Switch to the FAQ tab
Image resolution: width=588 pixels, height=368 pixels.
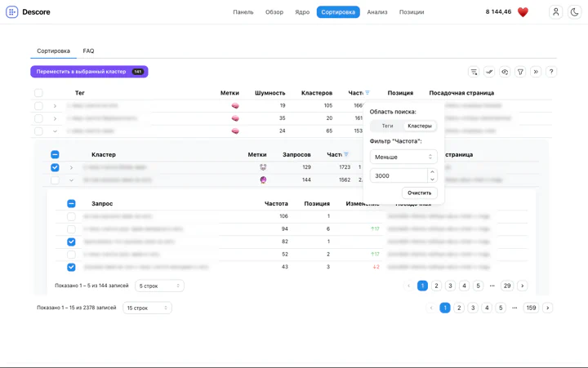click(88, 51)
